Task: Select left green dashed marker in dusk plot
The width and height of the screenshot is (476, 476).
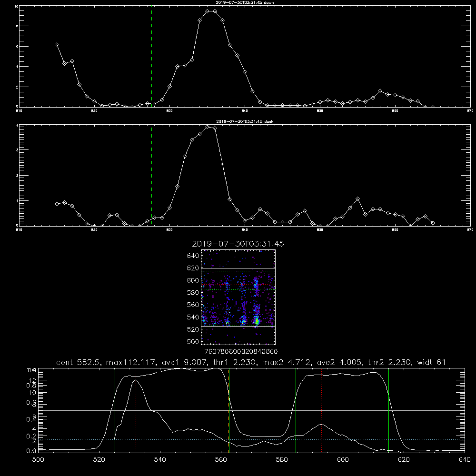Action: coord(151,176)
